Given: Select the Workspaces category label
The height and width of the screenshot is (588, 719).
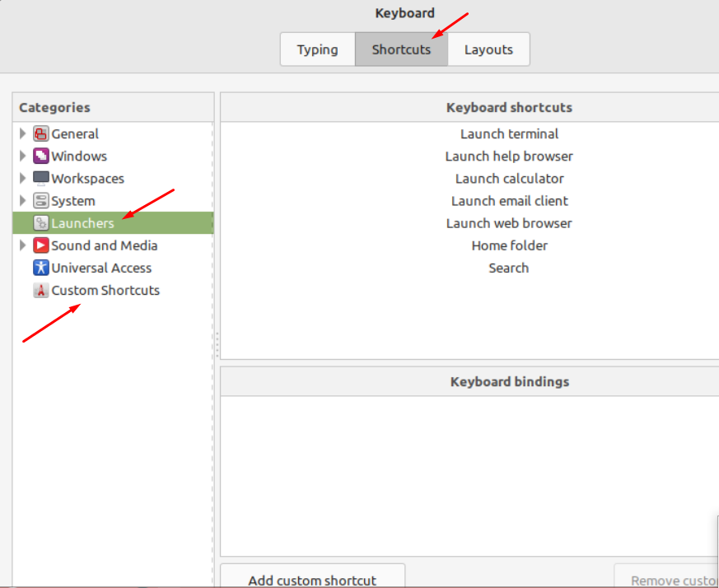Looking at the screenshot, I should tap(87, 179).
